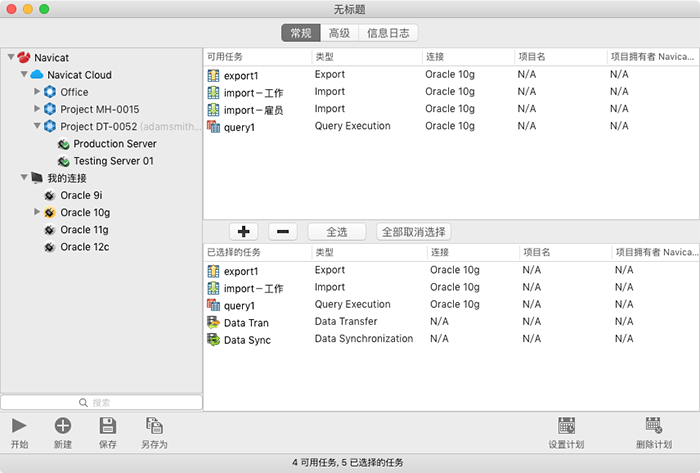Image resolution: width=700 pixels, height=473 pixels.
Task: Collapse the Project DT-0052 node
Action: (x=38, y=126)
